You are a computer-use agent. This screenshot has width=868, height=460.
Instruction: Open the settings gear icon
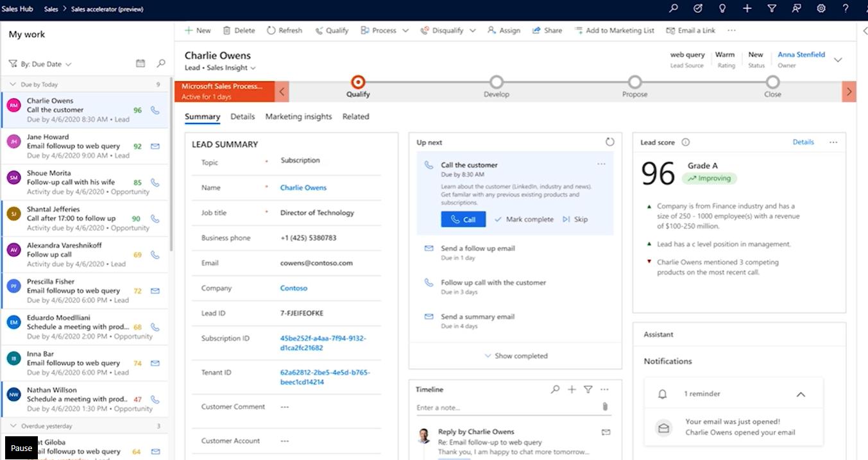click(821, 9)
